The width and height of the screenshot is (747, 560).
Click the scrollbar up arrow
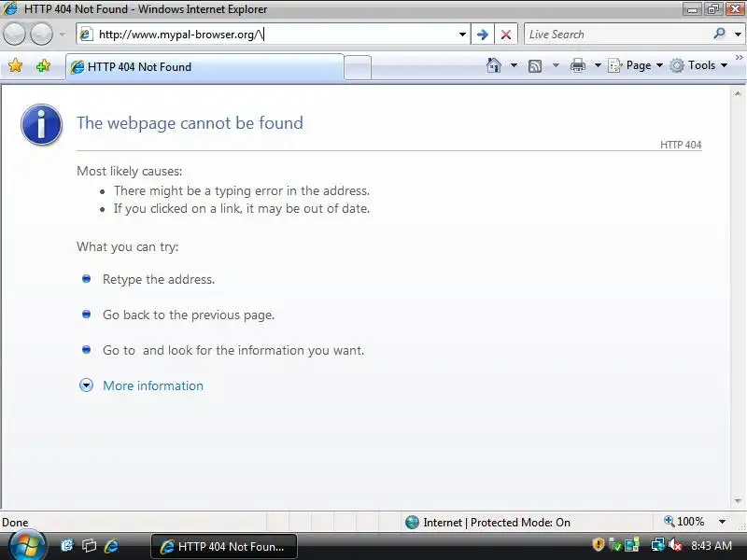tap(738, 94)
